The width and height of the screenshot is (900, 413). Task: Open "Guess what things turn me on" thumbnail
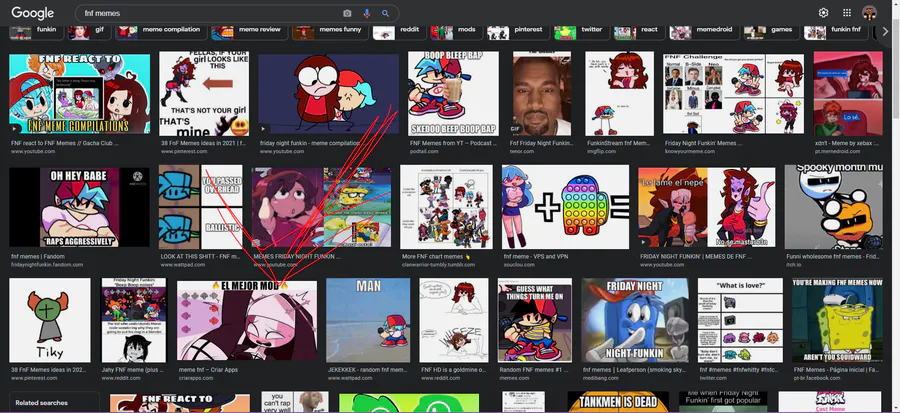click(x=535, y=320)
